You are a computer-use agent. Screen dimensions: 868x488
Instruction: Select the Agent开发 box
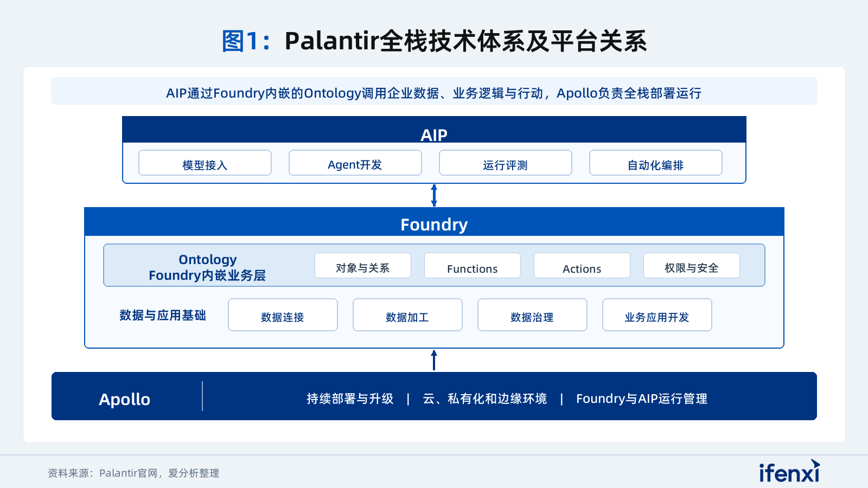(355, 163)
